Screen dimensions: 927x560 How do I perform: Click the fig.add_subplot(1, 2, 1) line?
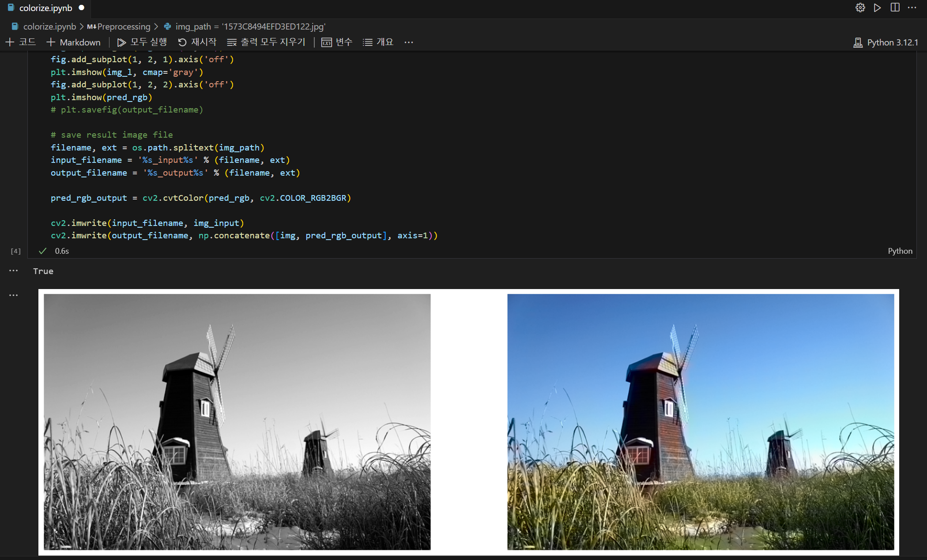tap(142, 59)
